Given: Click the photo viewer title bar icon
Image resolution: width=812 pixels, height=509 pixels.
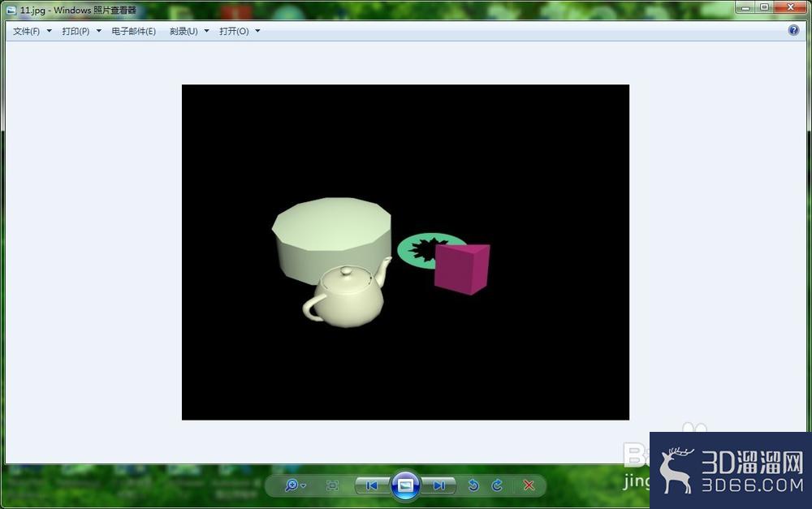Looking at the screenshot, I should click(x=11, y=10).
